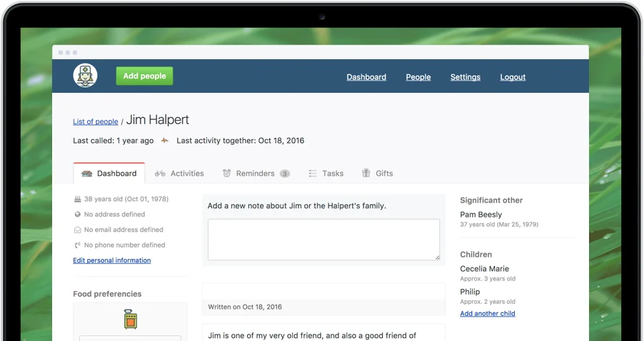Click the alarm clock Reminders icon
Screen dimensions: 644x341
227,173
